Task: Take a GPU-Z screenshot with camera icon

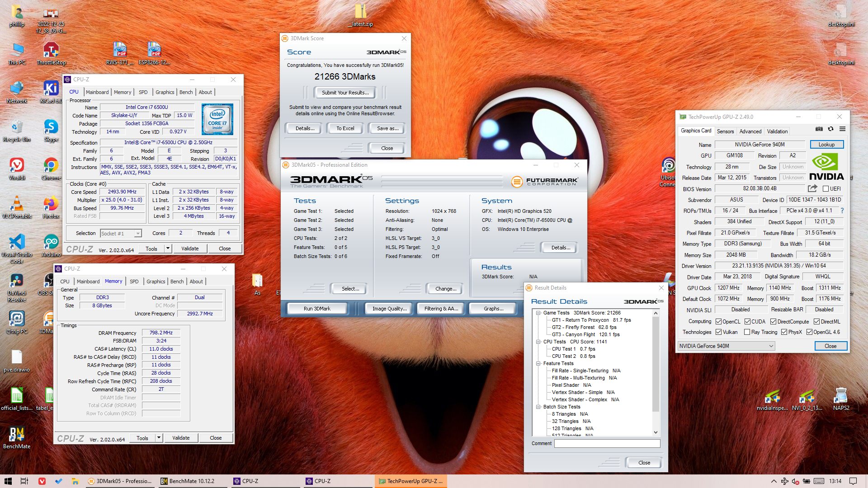Action: click(x=819, y=129)
